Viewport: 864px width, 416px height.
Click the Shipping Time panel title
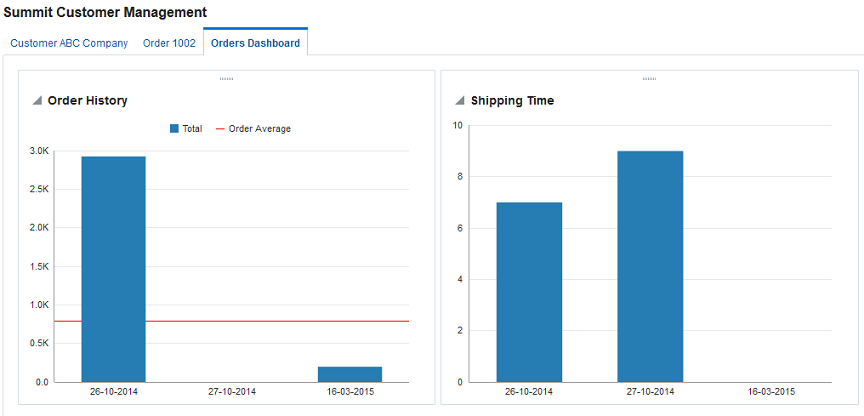pos(512,101)
